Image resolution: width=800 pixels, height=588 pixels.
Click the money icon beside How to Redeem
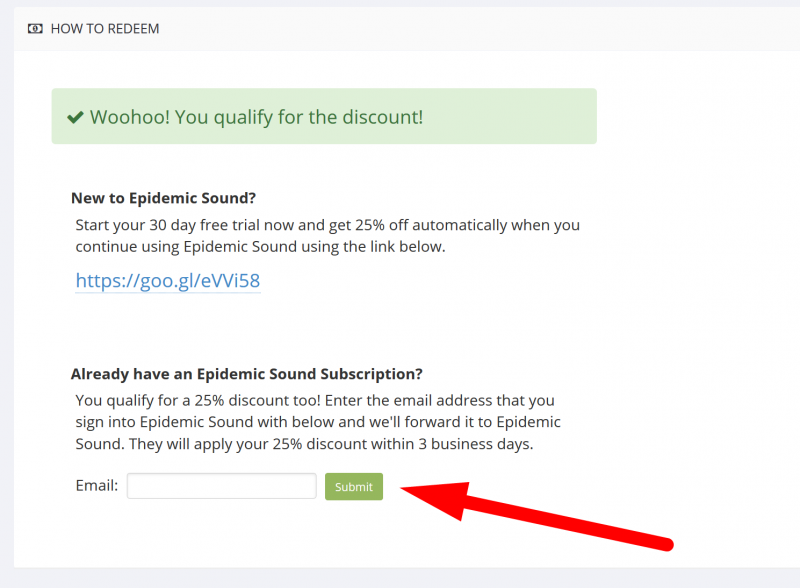coord(35,29)
